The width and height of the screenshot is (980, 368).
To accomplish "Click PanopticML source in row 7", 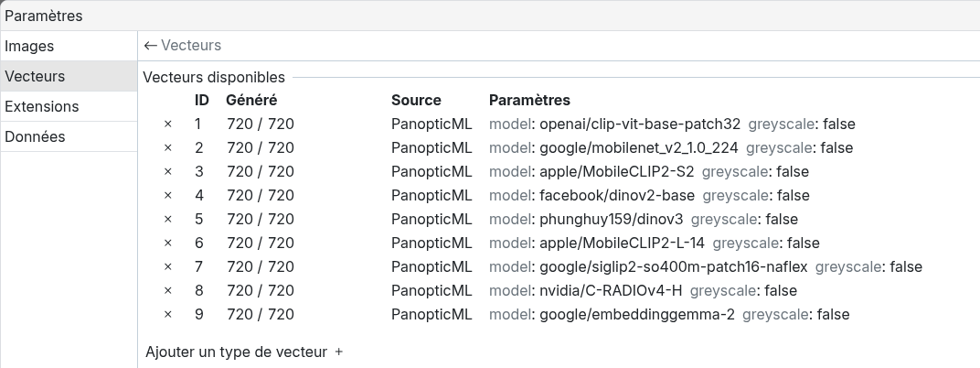I will (x=431, y=267).
